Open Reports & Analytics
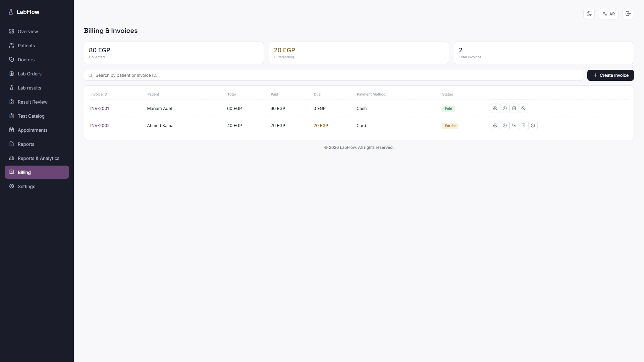Screen dimensions: 644x362 (x=37, y=158)
